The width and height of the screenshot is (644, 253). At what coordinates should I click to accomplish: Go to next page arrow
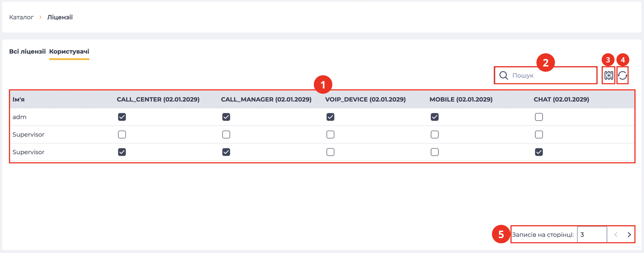[629, 235]
